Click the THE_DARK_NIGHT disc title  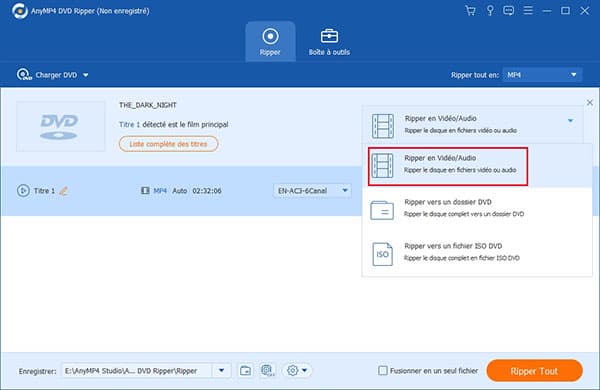pyautogui.click(x=148, y=105)
